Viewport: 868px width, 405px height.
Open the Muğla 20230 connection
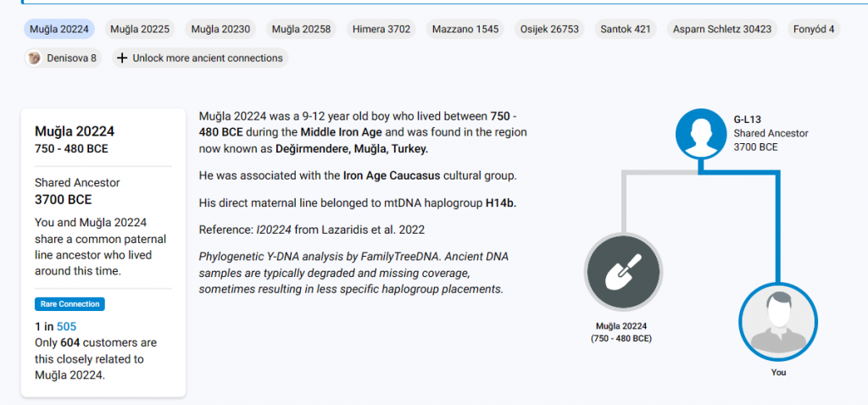(x=220, y=30)
